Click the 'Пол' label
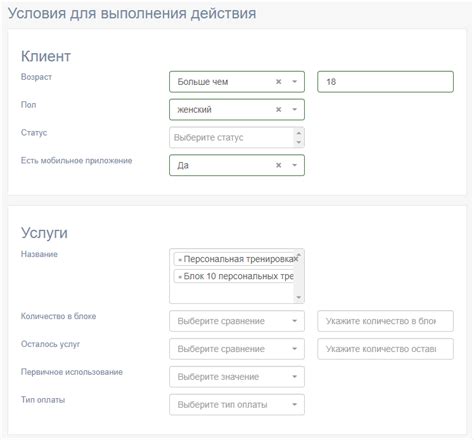This screenshot has width=474, height=440. click(x=28, y=105)
